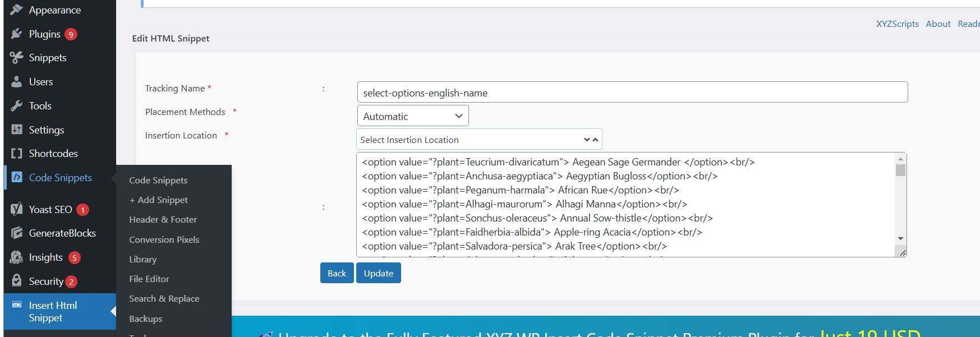Click the Plugins plug icon
980x337 pixels.
tap(17, 34)
